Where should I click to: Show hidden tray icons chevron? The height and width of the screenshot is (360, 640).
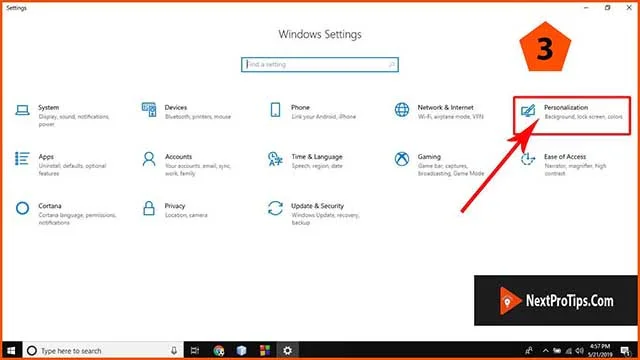click(x=545, y=351)
